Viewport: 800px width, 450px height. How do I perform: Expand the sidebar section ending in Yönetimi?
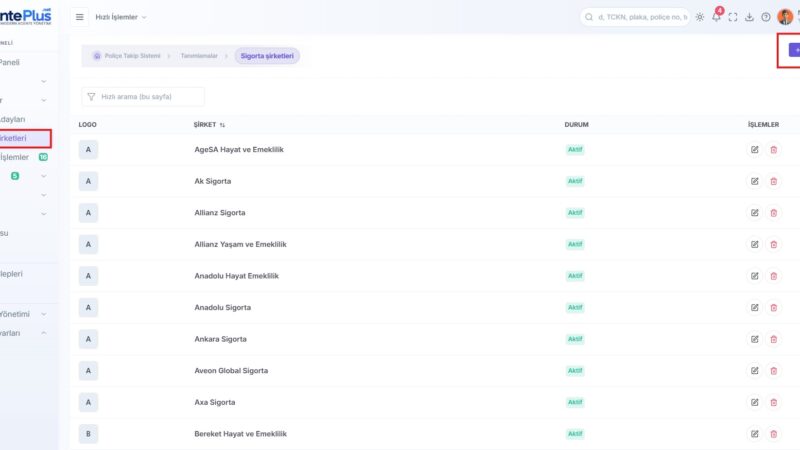pos(24,314)
